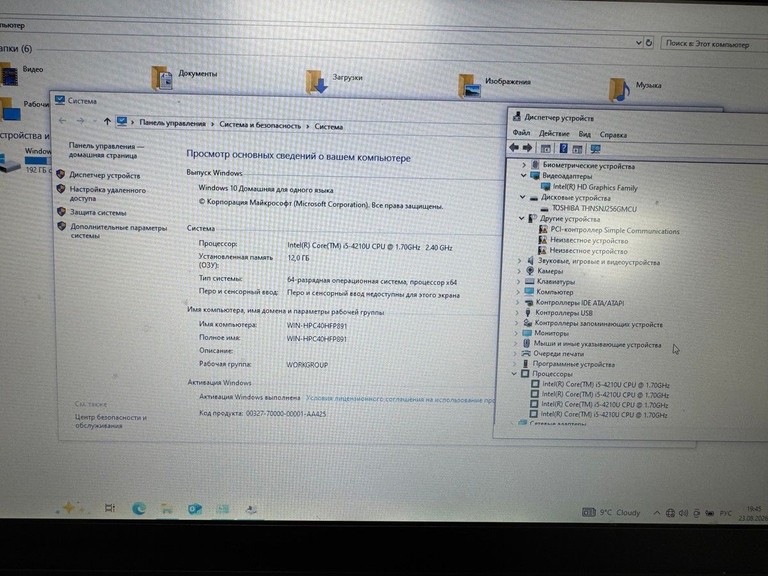Click Панель управления breadcrumb
The image size is (768, 576).
coord(172,123)
